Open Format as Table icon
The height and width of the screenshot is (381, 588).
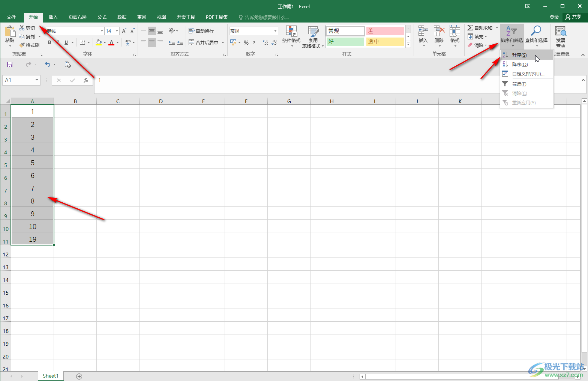(x=313, y=31)
